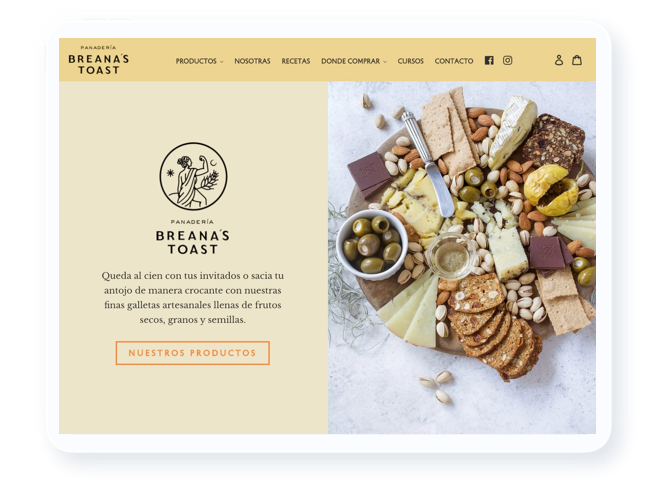The height and width of the screenshot is (484, 667).
Task: Click the Panadería text in header logo
Action: (98, 48)
